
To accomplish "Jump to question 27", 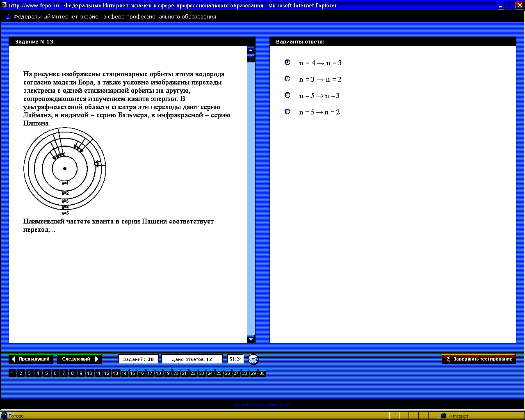I will (x=236, y=373).
